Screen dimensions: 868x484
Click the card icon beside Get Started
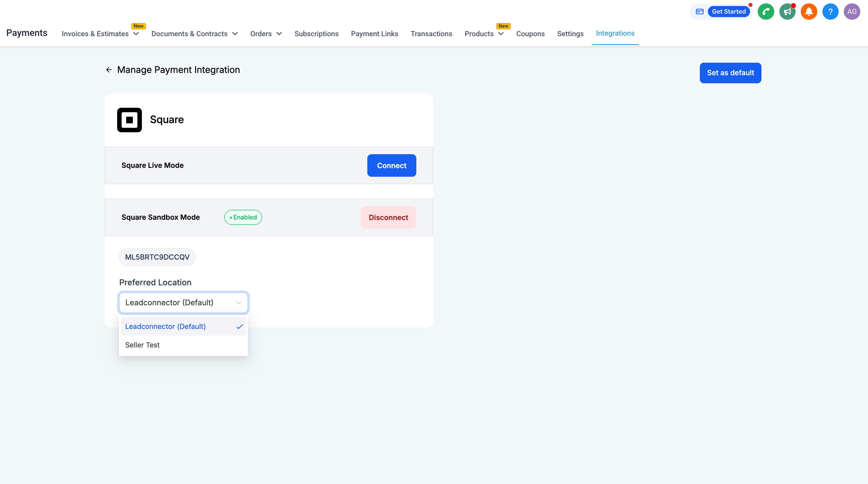(700, 12)
